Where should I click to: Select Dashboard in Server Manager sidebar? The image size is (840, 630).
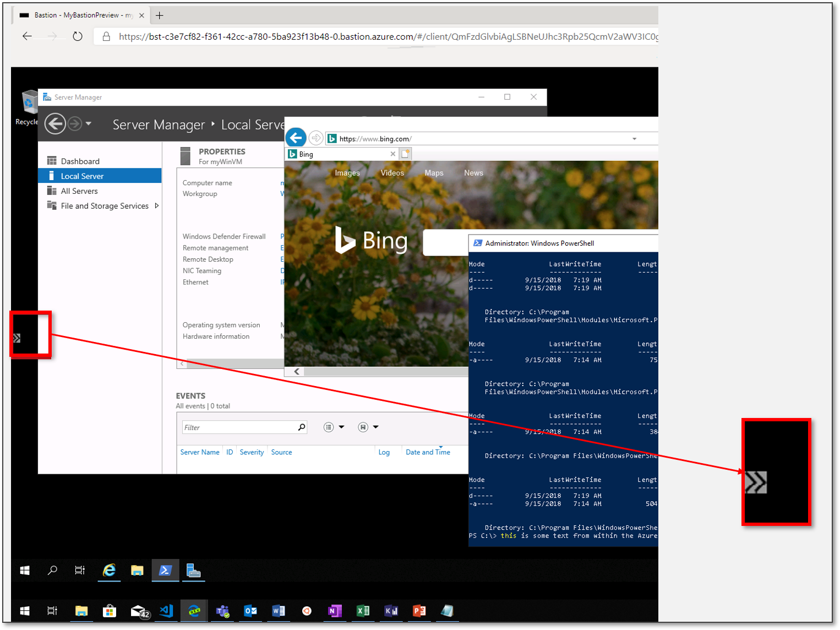(x=80, y=161)
